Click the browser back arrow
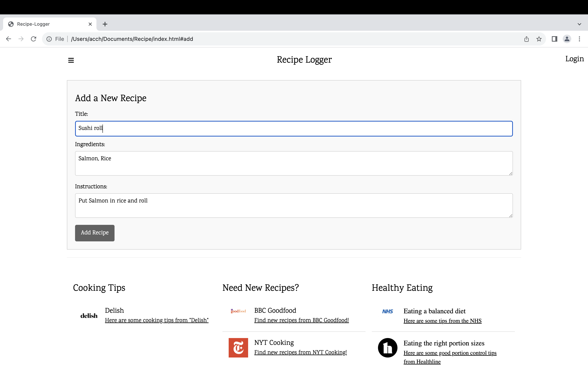 click(9, 39)
